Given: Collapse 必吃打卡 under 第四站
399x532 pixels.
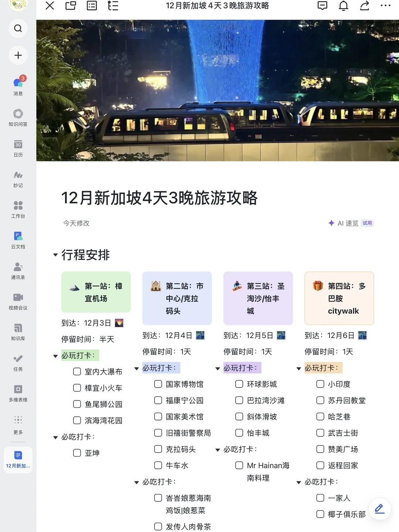Looking at the screenshot, I should pos(298,482).
